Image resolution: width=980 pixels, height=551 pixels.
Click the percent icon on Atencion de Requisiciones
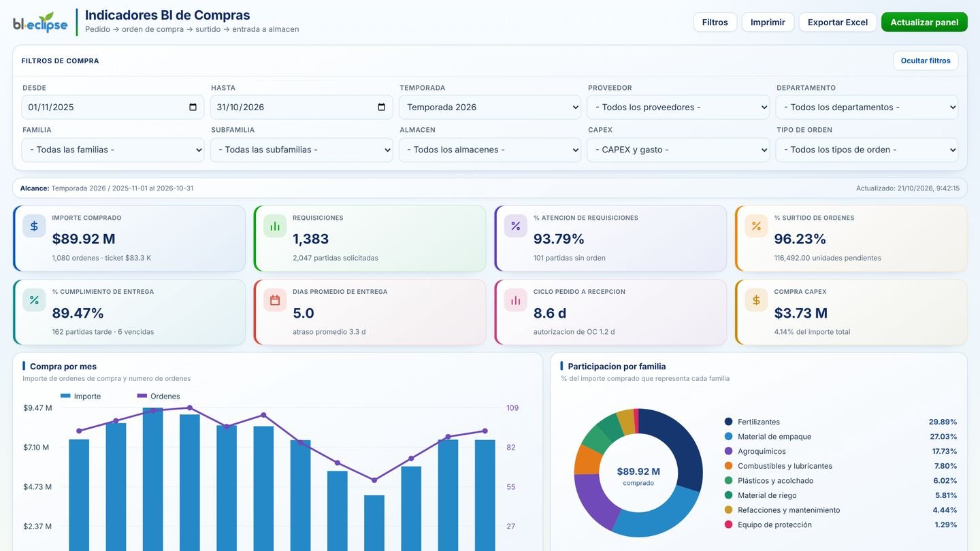pos(516,226)
